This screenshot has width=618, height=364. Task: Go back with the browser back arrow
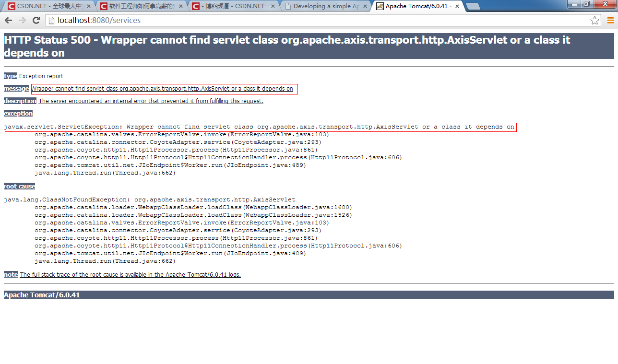click(x=8, y=20)
